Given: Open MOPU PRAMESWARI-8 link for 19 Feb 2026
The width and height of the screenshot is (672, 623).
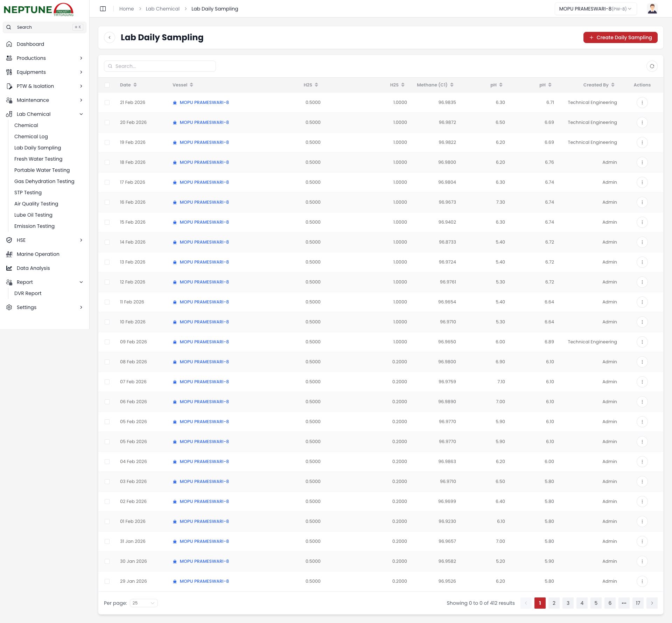Looking at the screenshot, I should pos(204,142).
